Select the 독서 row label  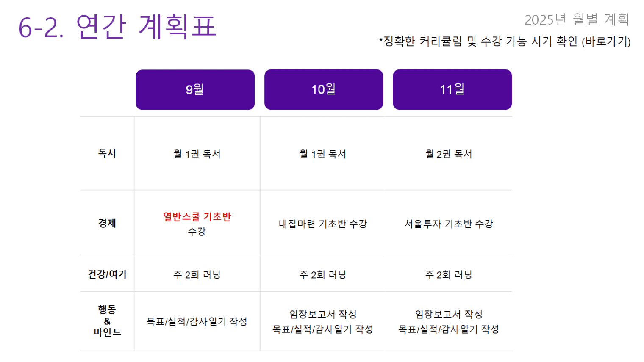tap(107, 153)
